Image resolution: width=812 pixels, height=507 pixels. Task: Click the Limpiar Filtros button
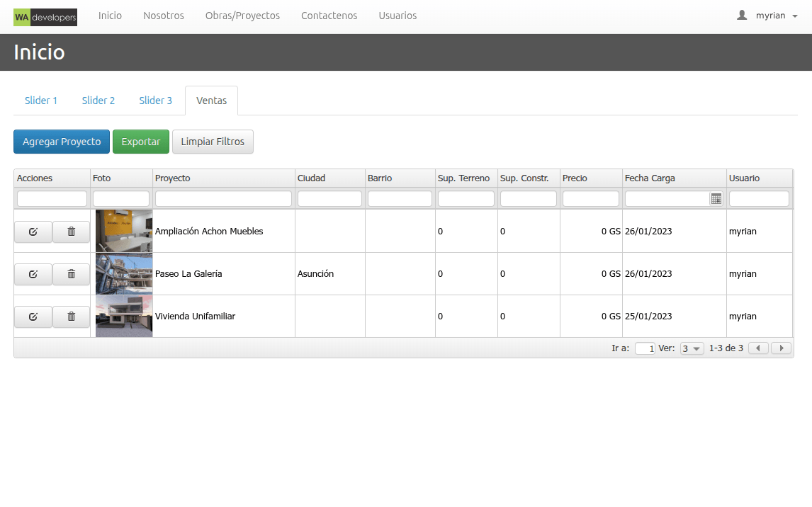click(x=213, y=142)
